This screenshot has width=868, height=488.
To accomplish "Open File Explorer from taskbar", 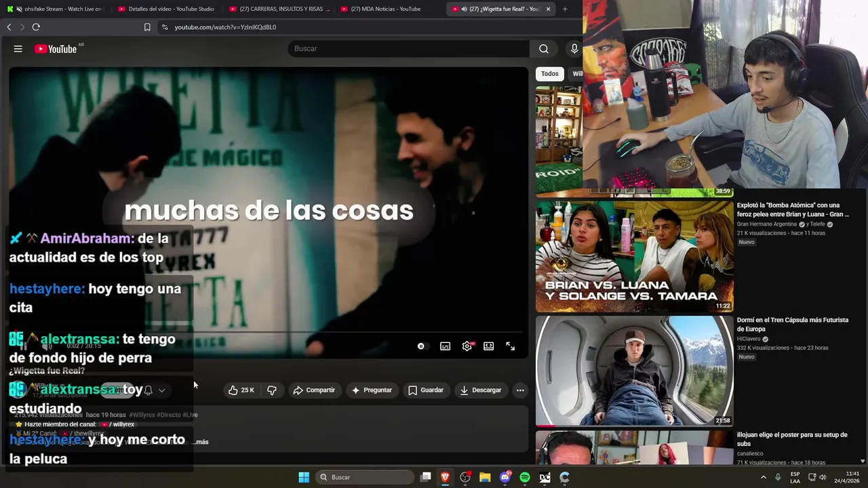I will [485, 477].
